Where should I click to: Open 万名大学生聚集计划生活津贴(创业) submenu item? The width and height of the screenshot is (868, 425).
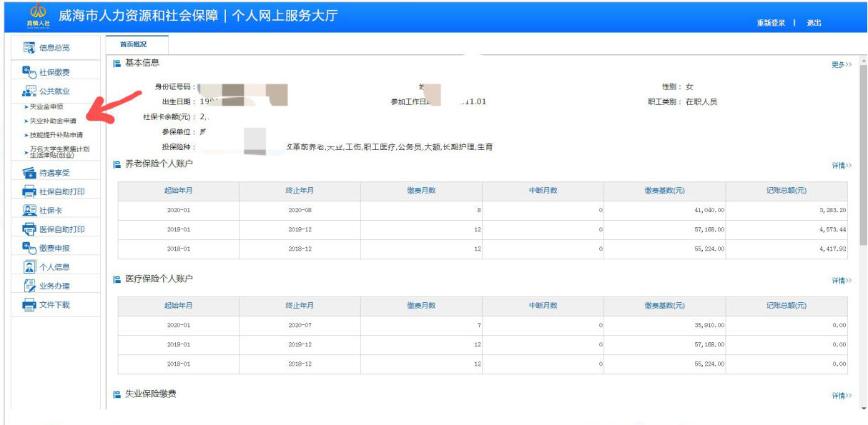click(x=59, y=151)
